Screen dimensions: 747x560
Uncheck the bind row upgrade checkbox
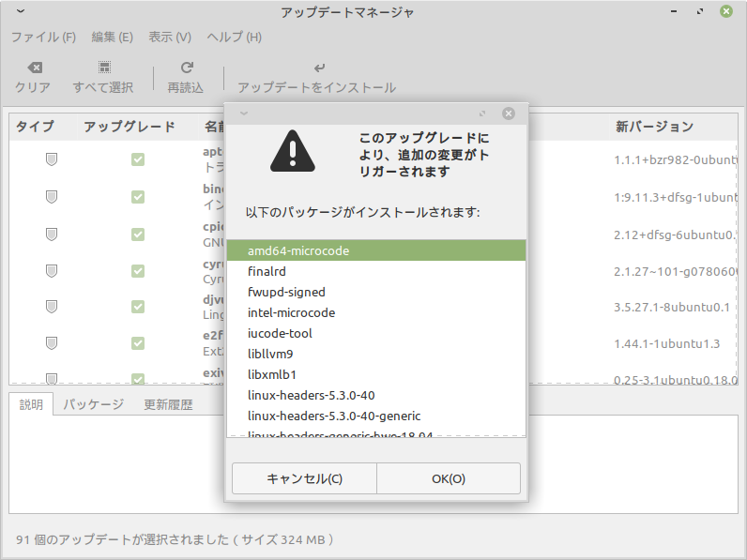point(138,197)
